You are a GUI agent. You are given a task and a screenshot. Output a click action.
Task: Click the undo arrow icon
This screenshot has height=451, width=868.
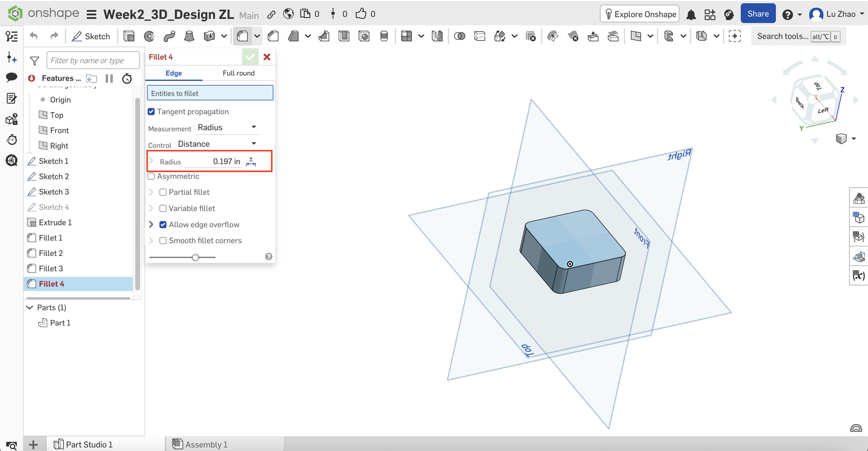click(34, 36)
